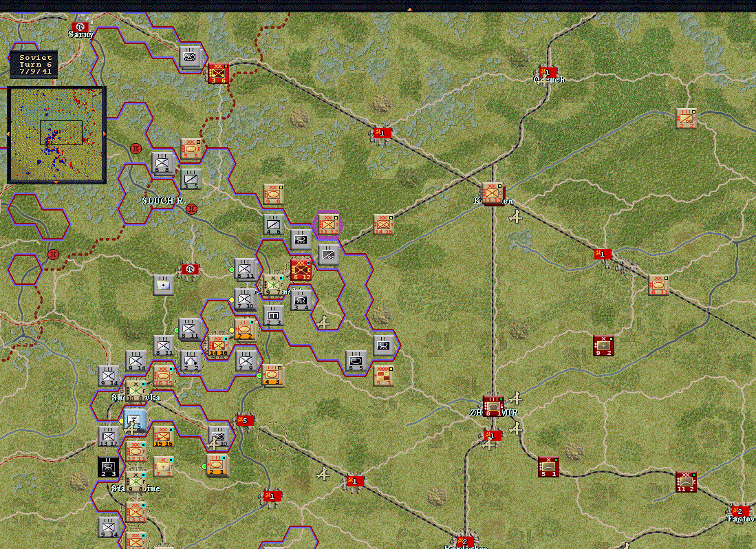This screenshot has height=549, width=756.
Task: Select Soviet 13-13 rifle division
Action: coord(136,512)
